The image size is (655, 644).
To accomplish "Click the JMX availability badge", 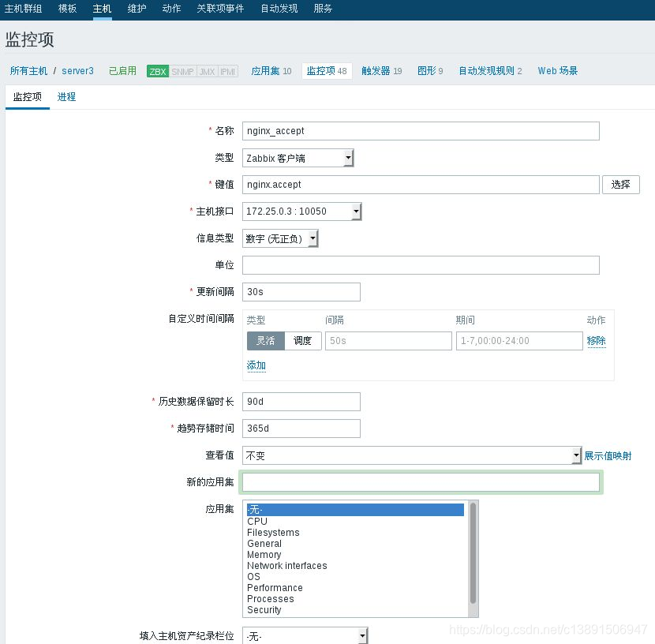I will (207, 71).
